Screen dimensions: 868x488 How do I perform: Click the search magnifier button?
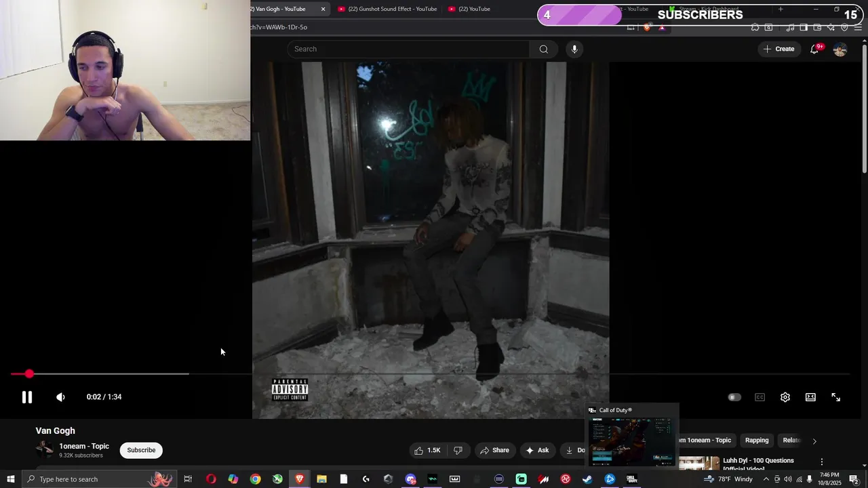[543, 49]
